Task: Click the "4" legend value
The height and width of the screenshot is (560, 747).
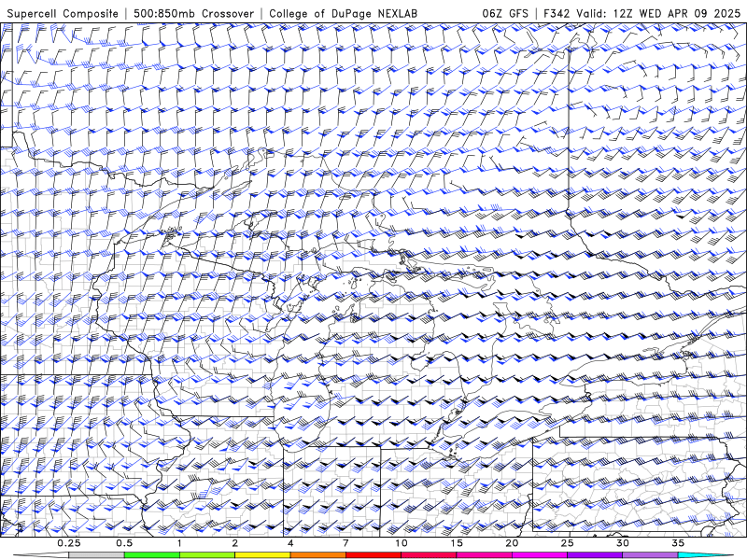Action: (290, 543)
